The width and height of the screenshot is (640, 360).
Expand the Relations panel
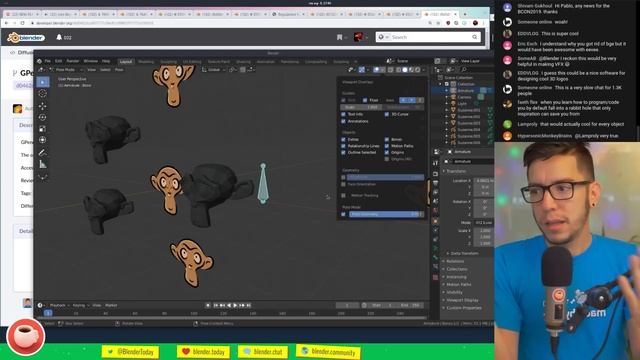(454, 261)
